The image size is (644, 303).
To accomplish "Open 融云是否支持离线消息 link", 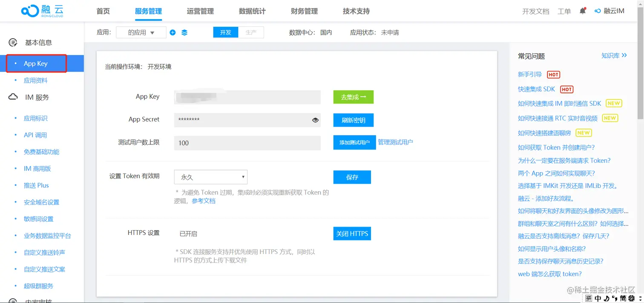I will 563,236.
